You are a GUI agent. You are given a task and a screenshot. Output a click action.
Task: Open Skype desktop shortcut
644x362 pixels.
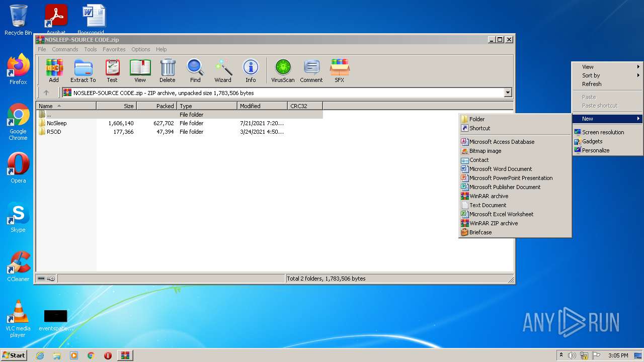click(x=18, y=217)
